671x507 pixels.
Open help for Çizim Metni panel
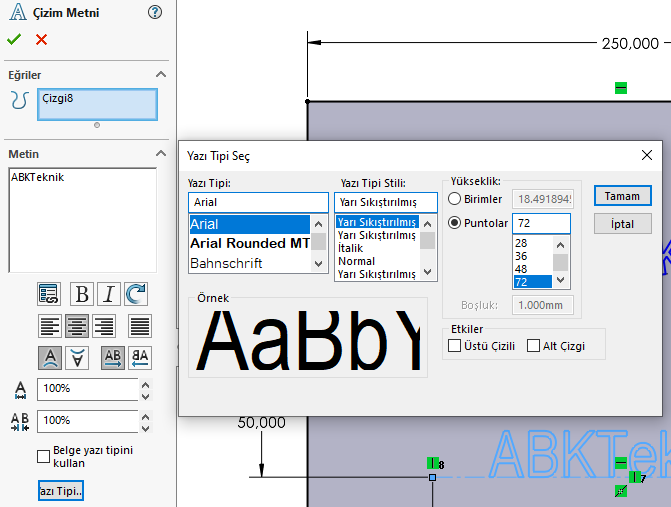click(x=154, y=12)
